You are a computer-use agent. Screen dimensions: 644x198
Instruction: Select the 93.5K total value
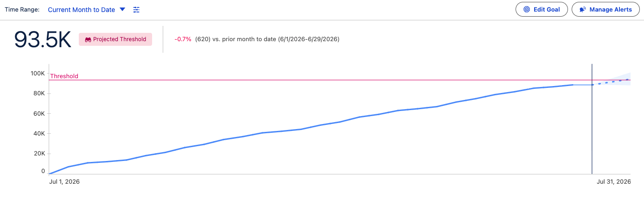pos(43,40)
